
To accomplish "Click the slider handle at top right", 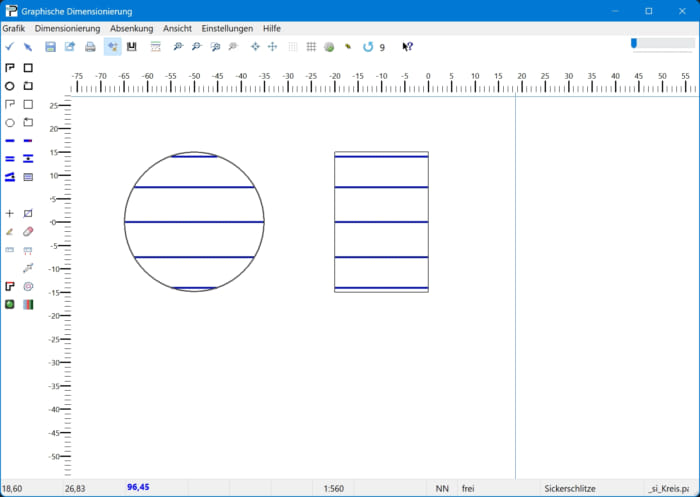I will [x=634, y=43].
